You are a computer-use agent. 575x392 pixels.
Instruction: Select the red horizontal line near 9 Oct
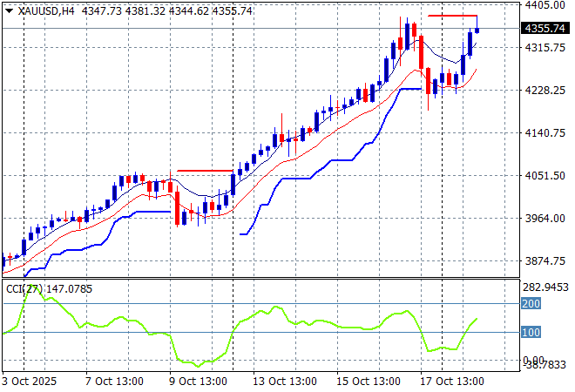coord(205,171)
